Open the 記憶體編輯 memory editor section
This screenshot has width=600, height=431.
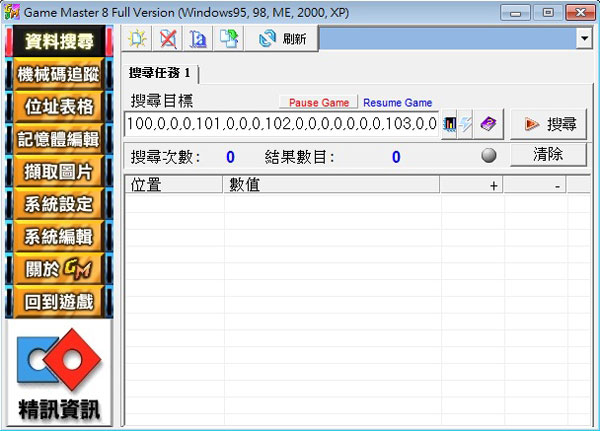tap(59, 139)
